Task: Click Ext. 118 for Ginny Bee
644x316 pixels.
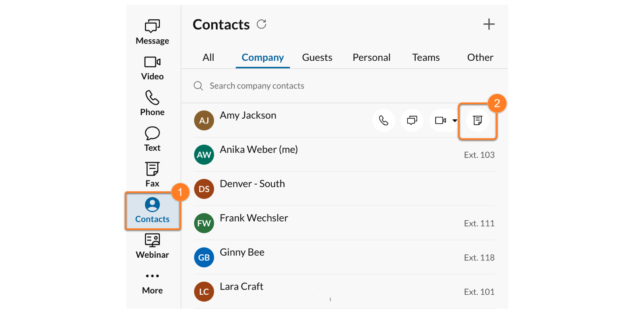Action: (479, 257)
